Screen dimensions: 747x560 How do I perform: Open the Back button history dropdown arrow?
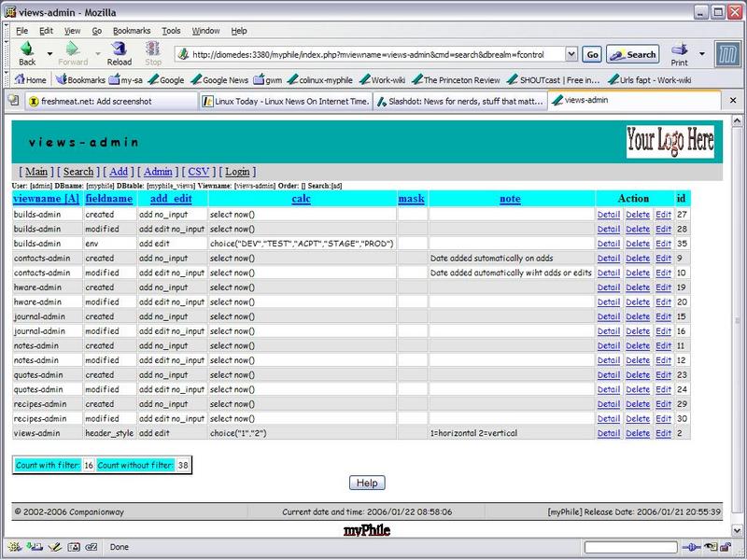pos(49,53)
